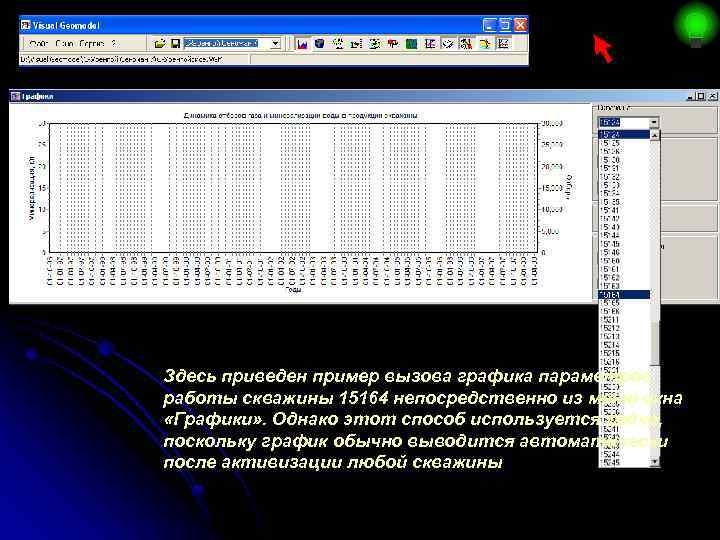
Task: Select well 15212 in the list
Action: pyautogui.click(x=624, y=328)
